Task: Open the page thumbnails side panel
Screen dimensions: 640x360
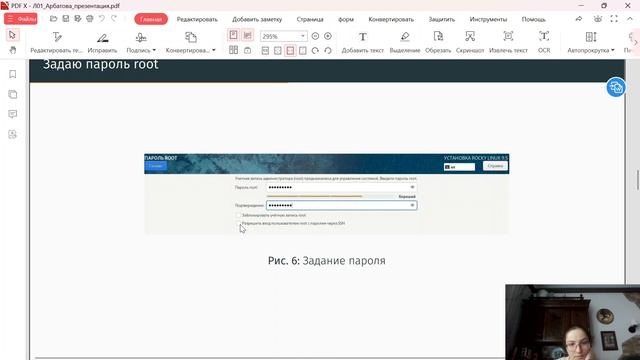Action: click(x=13, y=94)
